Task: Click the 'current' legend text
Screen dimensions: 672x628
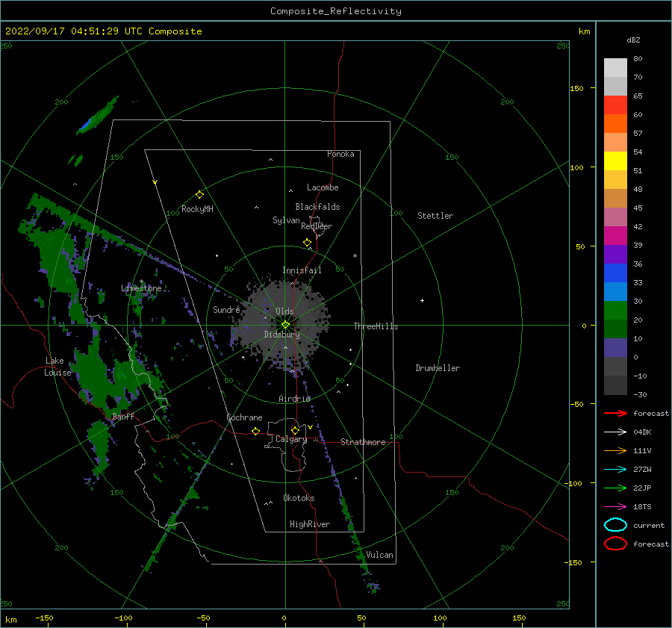Action: tap(649, 525)
